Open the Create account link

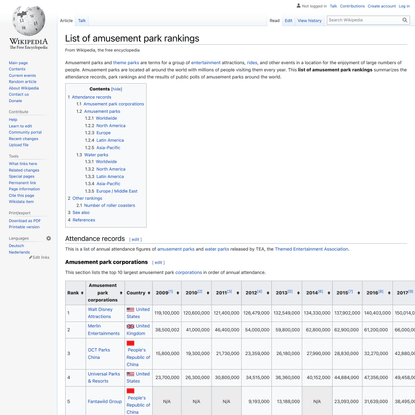pos(382,6)
